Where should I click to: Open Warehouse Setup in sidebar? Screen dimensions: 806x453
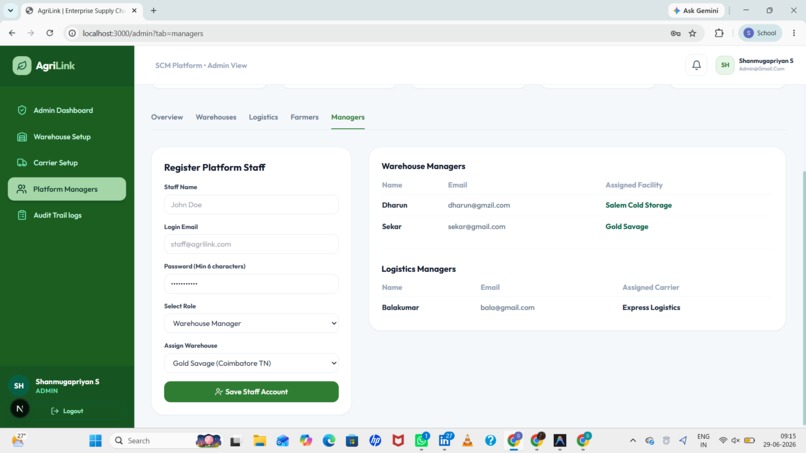point(62,137)
